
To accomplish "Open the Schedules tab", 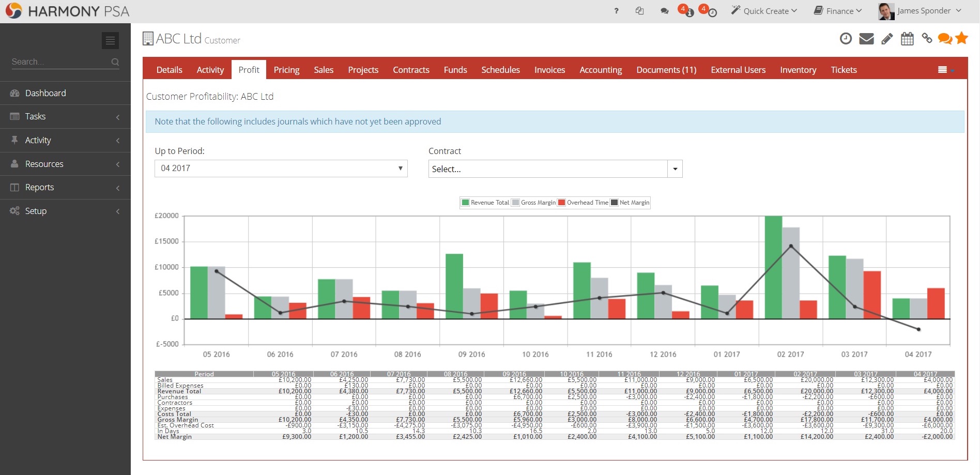I will (x=500, y=70).
